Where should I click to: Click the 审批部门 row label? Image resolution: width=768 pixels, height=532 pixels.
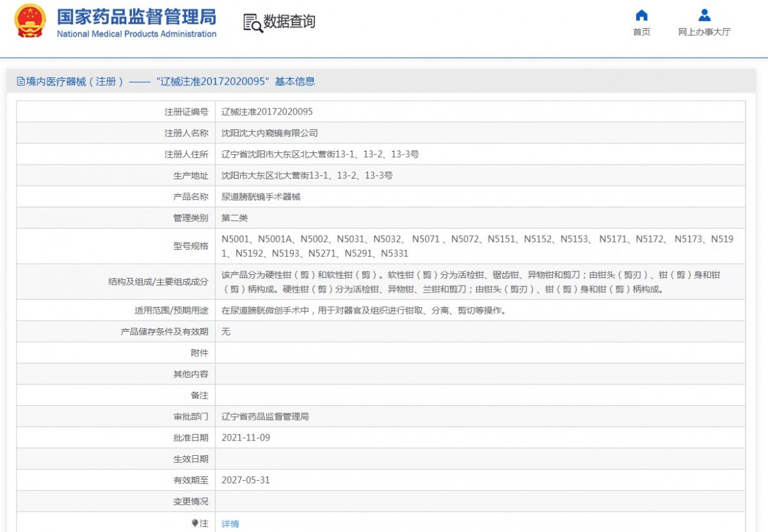click(191, 417)
